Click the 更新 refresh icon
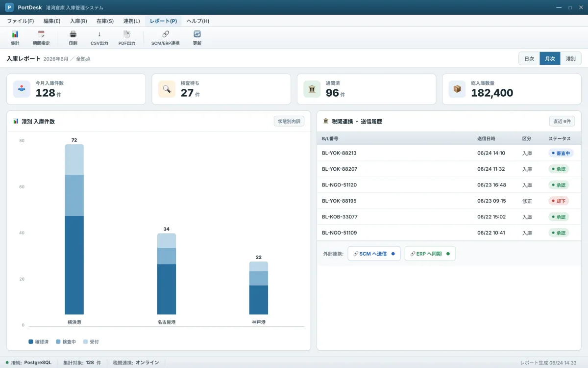This screenshot has height=368, width=588. click(x=197, y=34)
